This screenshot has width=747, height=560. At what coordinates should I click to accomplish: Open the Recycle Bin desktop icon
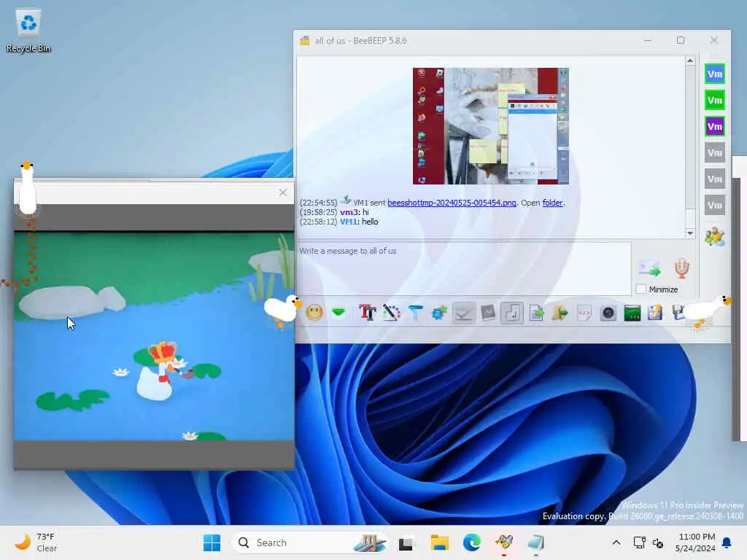[28, 31]
